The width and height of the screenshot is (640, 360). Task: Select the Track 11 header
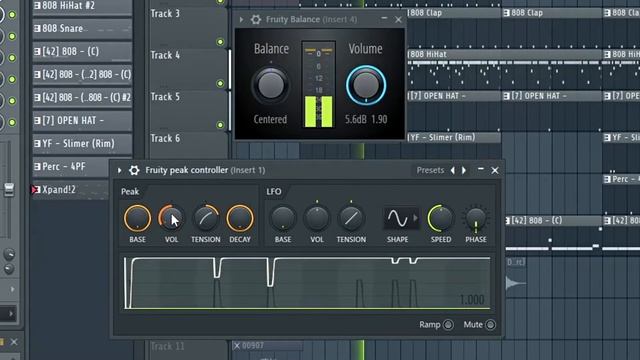click(188, 349)
